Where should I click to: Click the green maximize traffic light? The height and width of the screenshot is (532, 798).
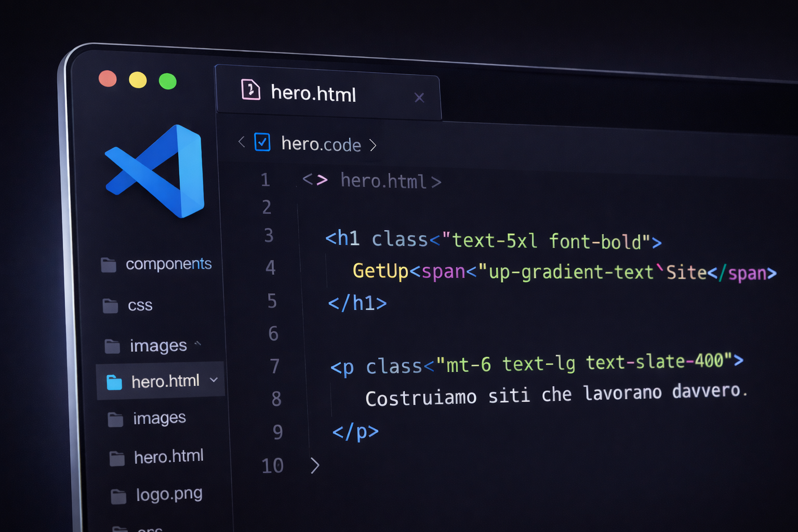167,81
